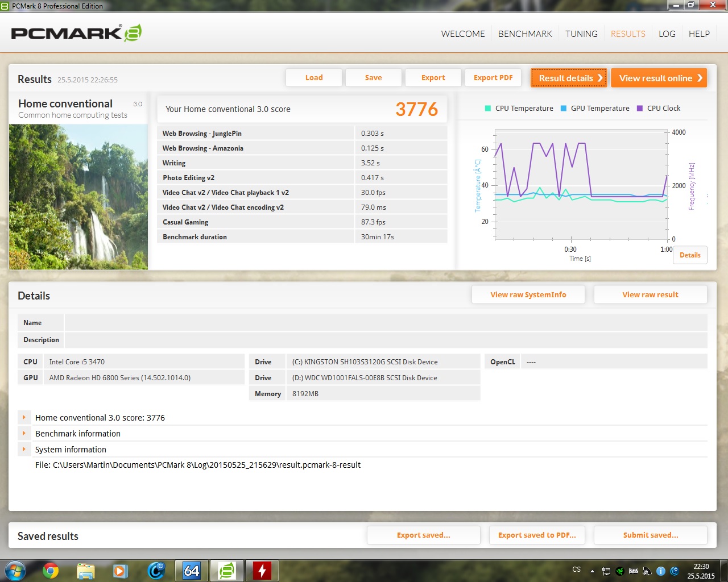Click the results timestamp 25.5.2015 22:26:55

[88, 80]
